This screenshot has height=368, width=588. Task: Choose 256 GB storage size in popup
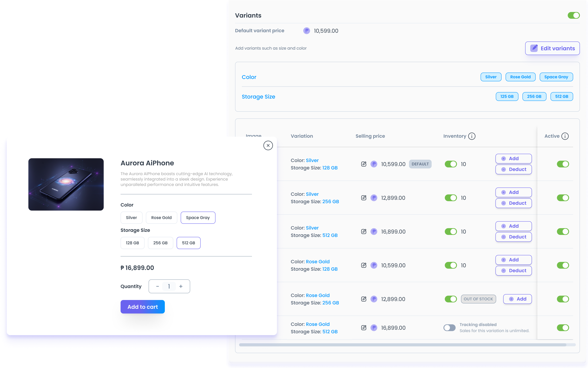[x=160, y=243]
